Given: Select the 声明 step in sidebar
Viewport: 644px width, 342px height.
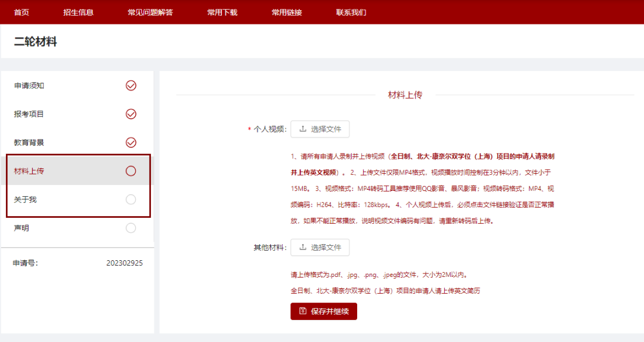Looking at the screenshot, I should coord(77,228).
